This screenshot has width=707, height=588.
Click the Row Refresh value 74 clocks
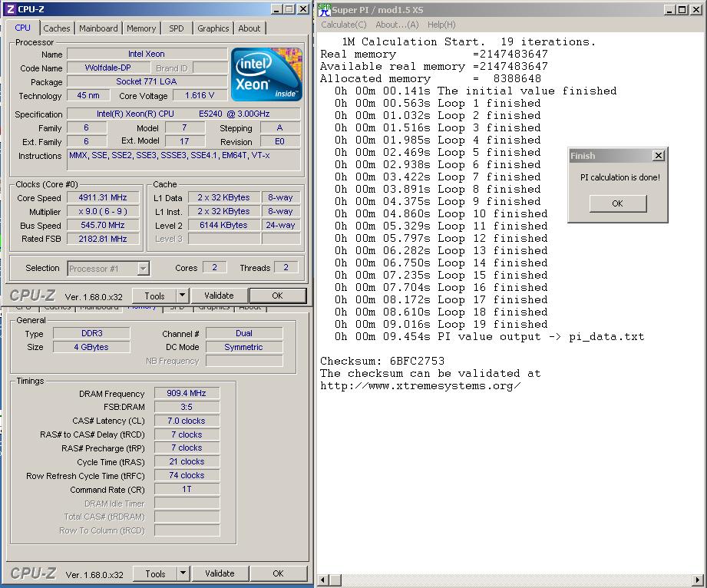[187, 475]
